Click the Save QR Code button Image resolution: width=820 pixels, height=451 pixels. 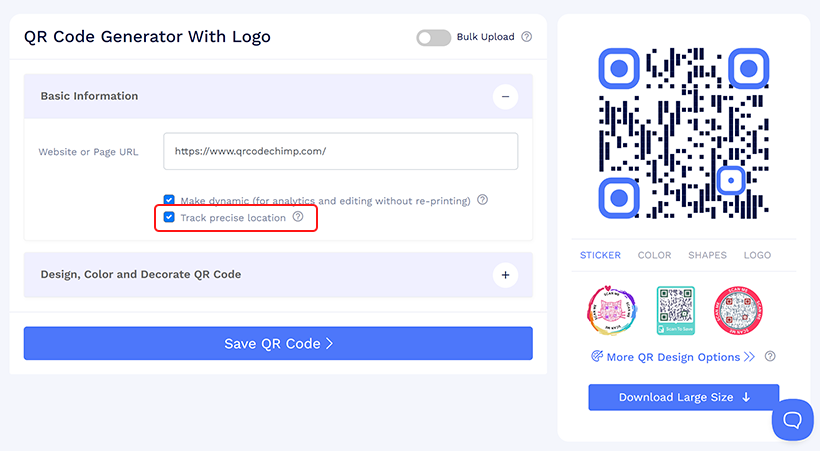click(278, 343)
